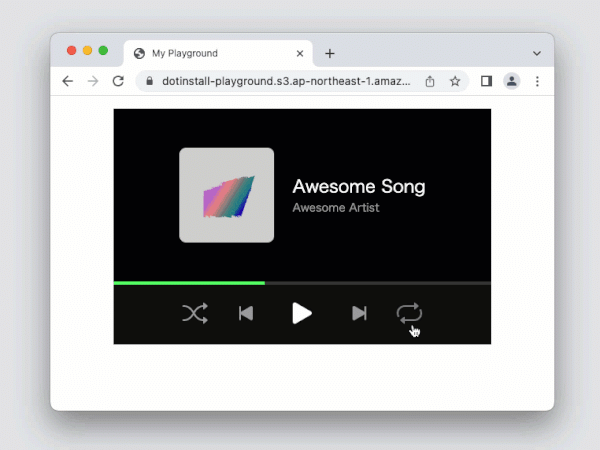Expand the tab search chevron
This screenshot has width=600, height=450.
pyautogui.click(x=537, y=54)
